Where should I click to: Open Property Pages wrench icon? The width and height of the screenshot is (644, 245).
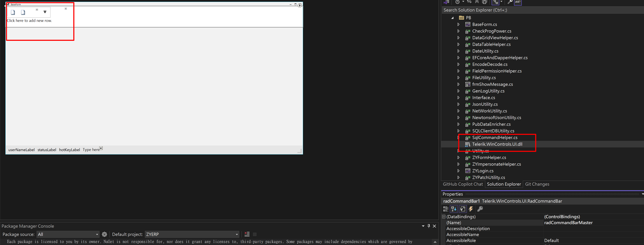[480, 209]
